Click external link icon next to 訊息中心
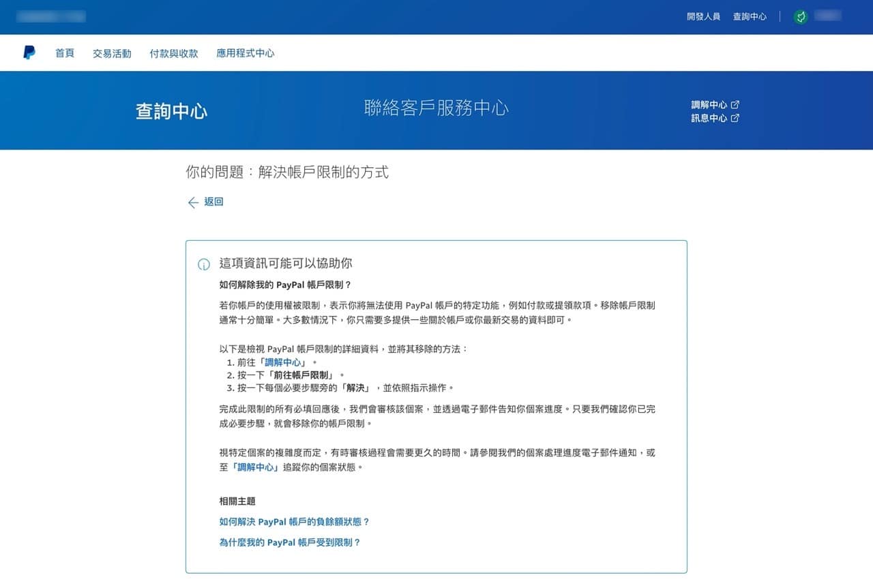Viewport: 873px width, 588px height. point(735,118)
